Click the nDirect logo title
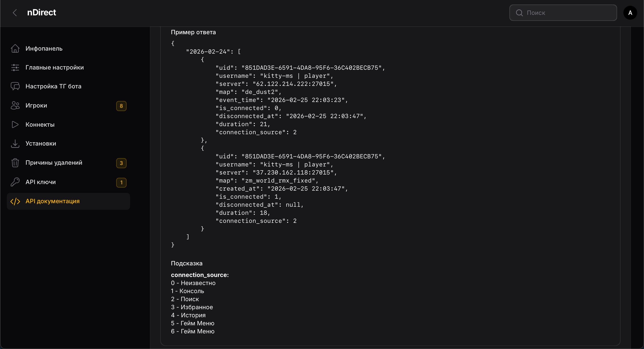 tap(42, 13)
